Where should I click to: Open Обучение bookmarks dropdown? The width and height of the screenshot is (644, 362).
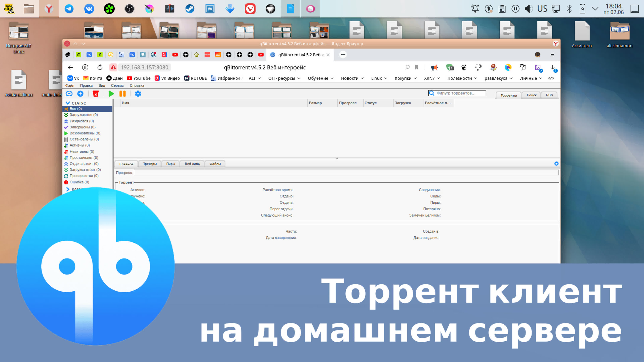pos(320,78)
